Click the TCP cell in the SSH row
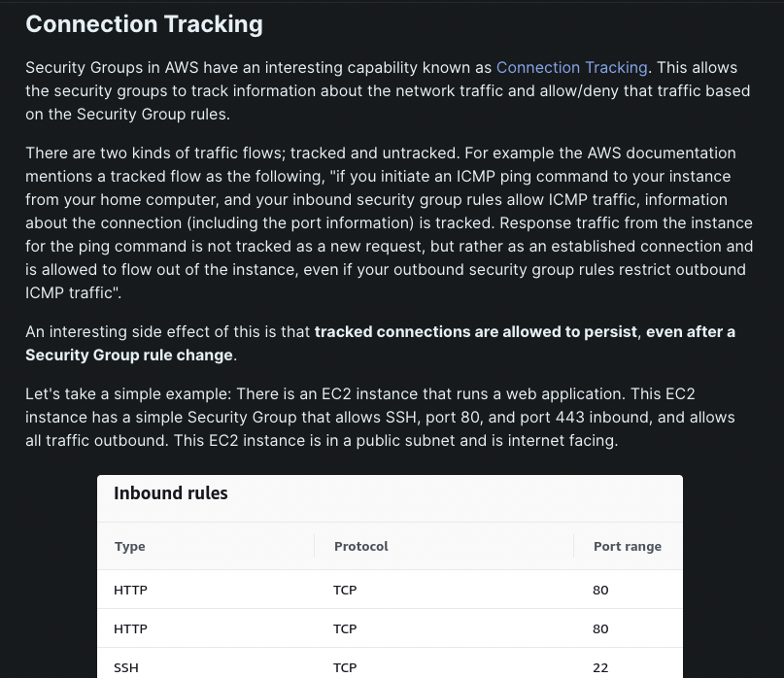This screenshot has width=784, height=678. (x=345, y=667)
